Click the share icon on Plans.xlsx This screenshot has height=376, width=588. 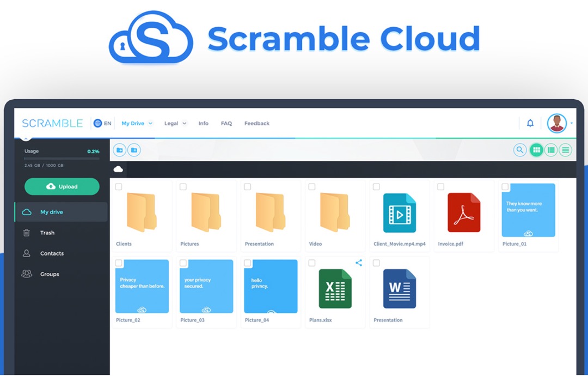359,263
